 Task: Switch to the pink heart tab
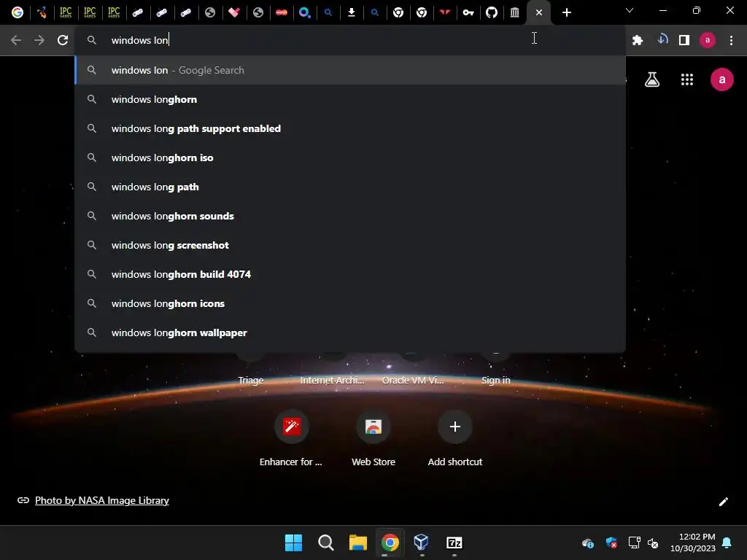click(233, 12)
